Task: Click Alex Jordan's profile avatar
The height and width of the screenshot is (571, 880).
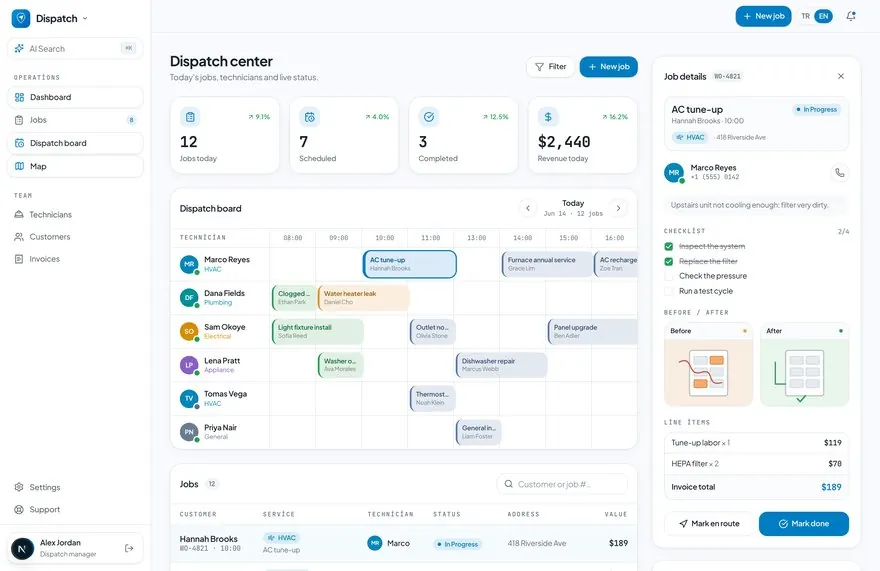Action: (x=22, y=548)
